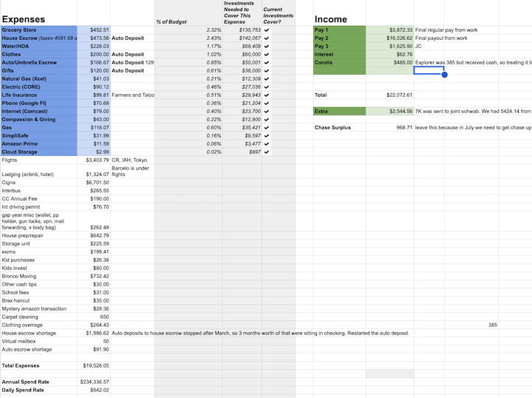Click the Storage unit expense label
Screen dimensions: 532x398
38,244
